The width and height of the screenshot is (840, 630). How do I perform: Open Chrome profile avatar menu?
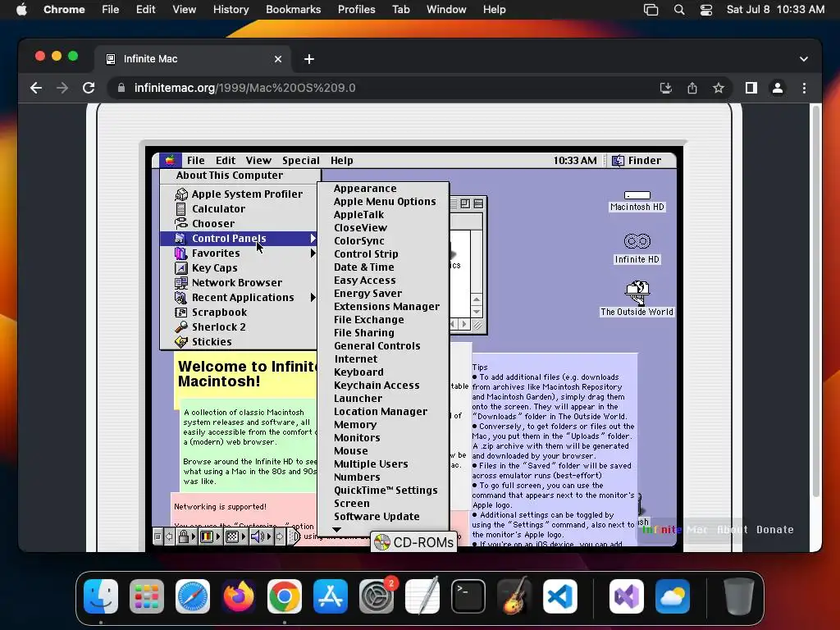coord(778,88)
